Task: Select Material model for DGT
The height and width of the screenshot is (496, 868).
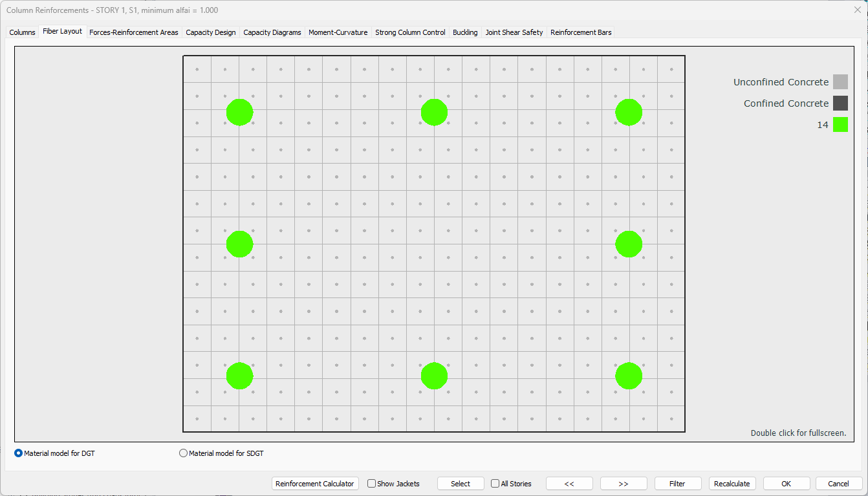Action: pyautogui.click(x=18, y=453)
